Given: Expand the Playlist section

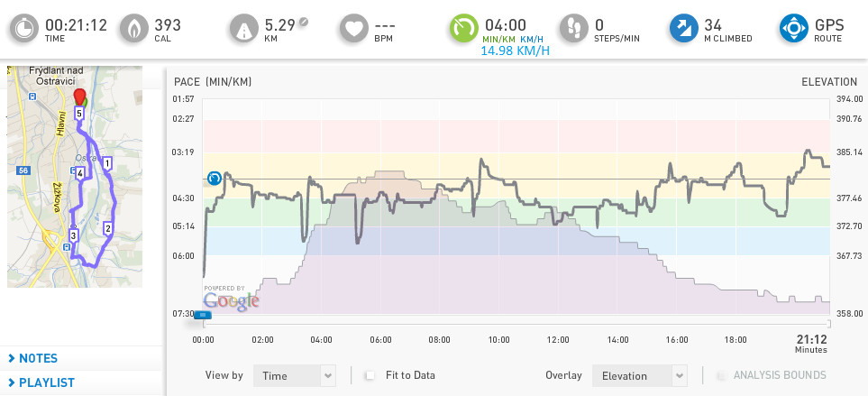Looking at the screenshot, I should coord(41,382).
